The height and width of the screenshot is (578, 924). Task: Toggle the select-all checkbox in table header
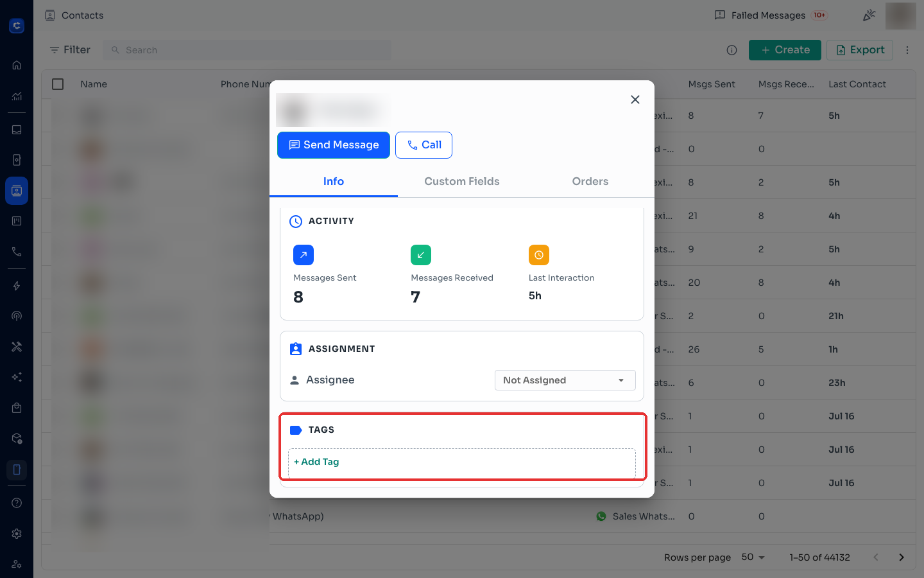click(58, 84)
